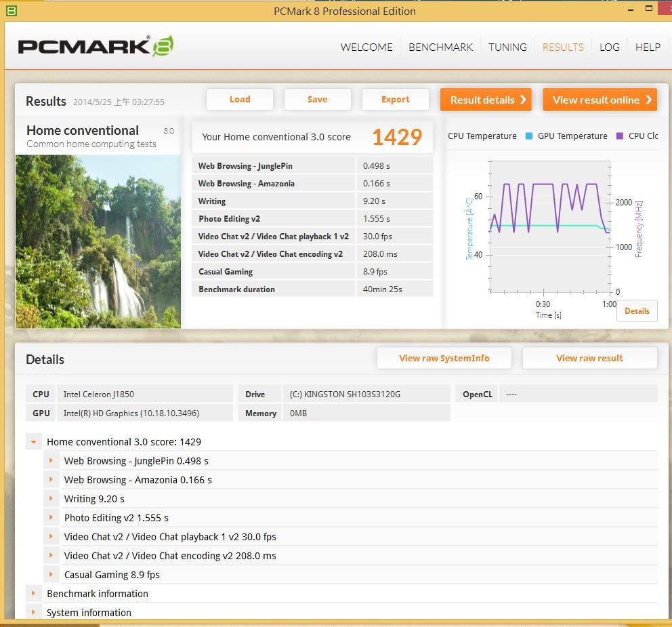Image resolution: width=672 pixels, height=627 pixels.
Task: Click the Home conventional heading
Action: pos(83,130)
